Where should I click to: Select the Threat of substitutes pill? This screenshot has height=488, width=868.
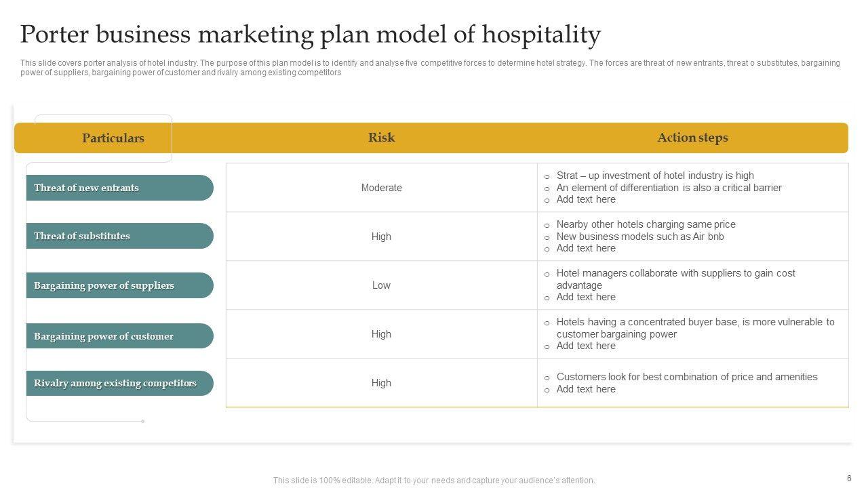82,236
